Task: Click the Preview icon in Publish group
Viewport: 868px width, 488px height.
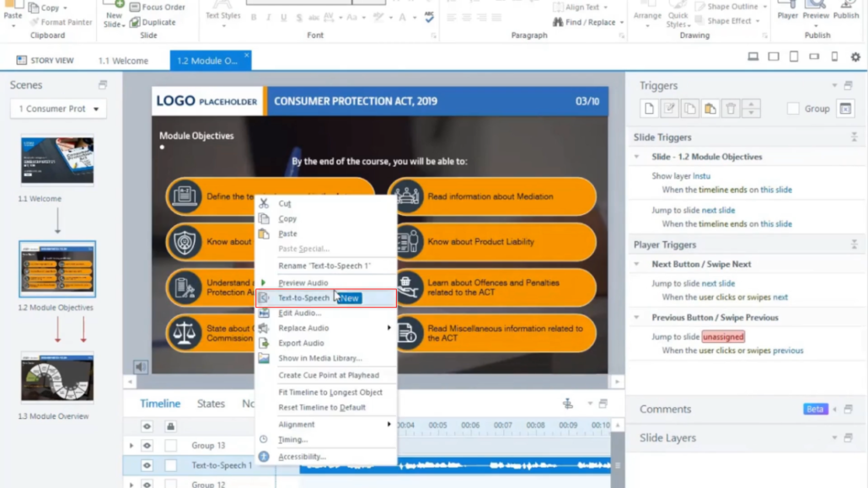Action: 816,10
